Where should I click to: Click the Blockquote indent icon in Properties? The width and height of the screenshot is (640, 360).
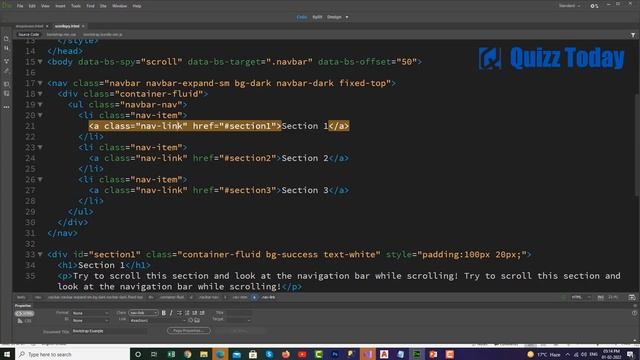coord(202,313)
